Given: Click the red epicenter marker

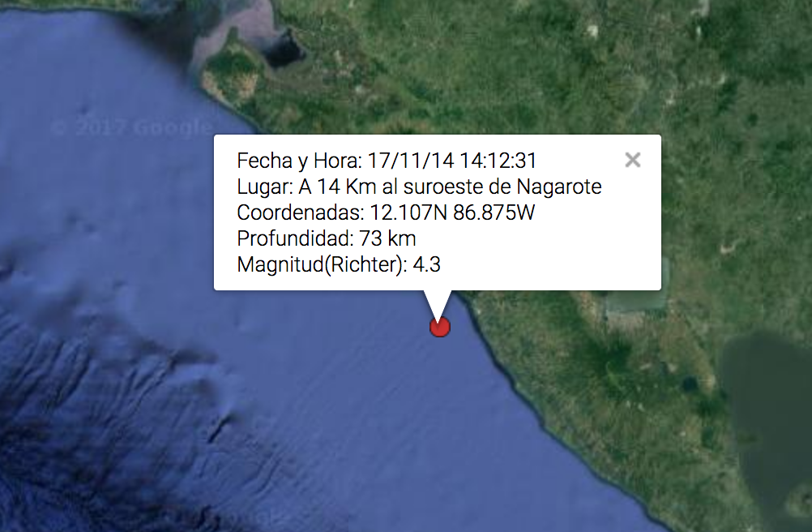Looking at the screenshot, I should click(440, 327).
